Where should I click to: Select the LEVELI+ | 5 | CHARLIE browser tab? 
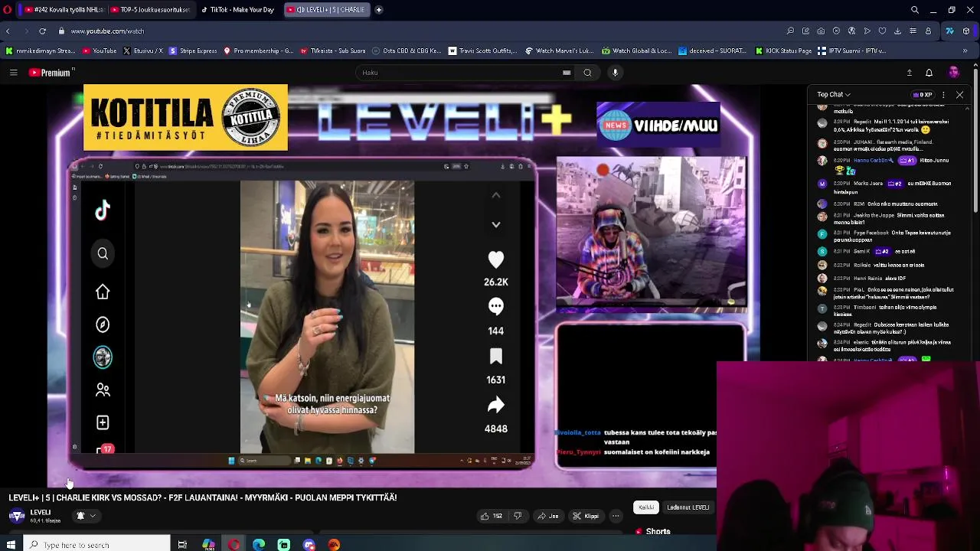click(x=325, y=10)
